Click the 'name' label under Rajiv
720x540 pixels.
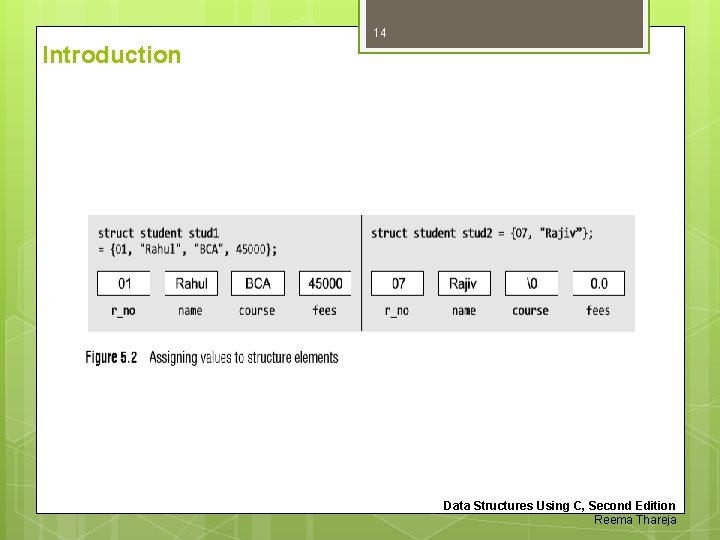[464, 311]
